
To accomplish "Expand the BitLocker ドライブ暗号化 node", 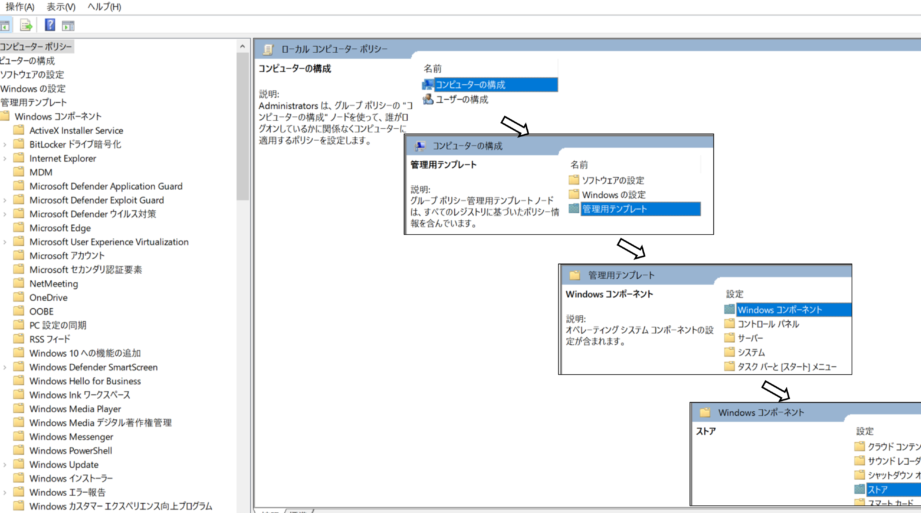I will pyautogui.click(x=5, y=145).
